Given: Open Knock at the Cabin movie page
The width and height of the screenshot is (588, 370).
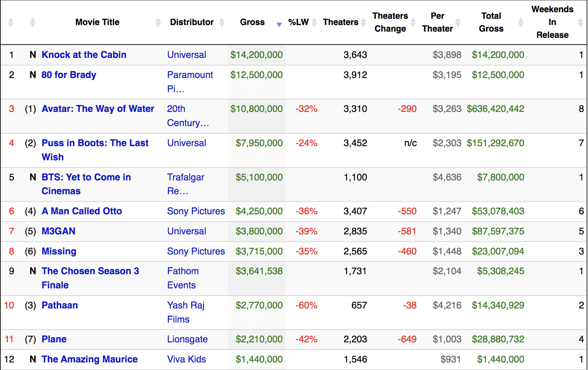Looking at the screenshot, I should tap(84, 55).
